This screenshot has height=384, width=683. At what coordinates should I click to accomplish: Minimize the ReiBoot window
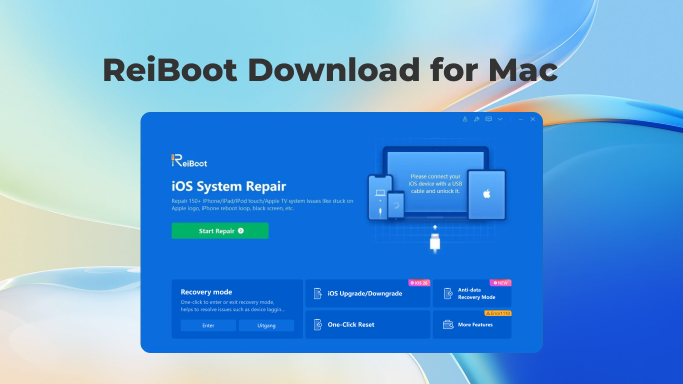click(521, 119)
